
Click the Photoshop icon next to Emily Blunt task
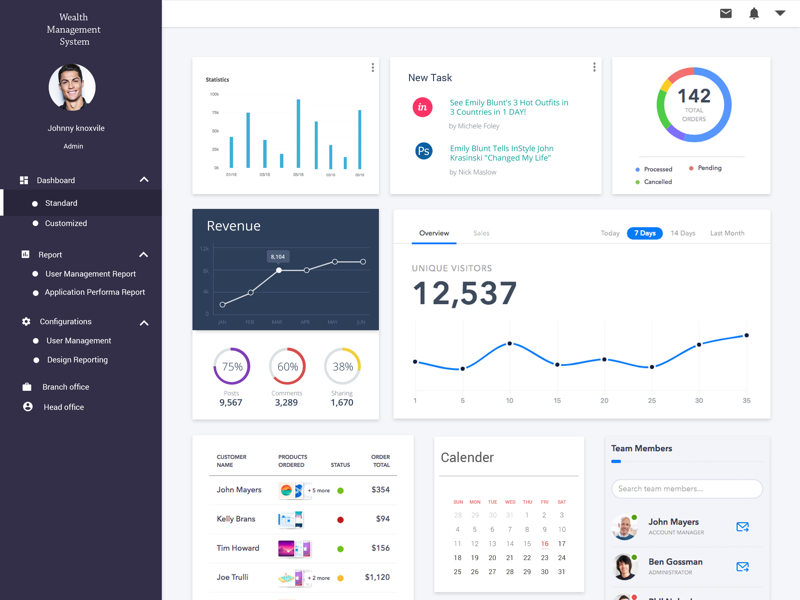(422, 153)
